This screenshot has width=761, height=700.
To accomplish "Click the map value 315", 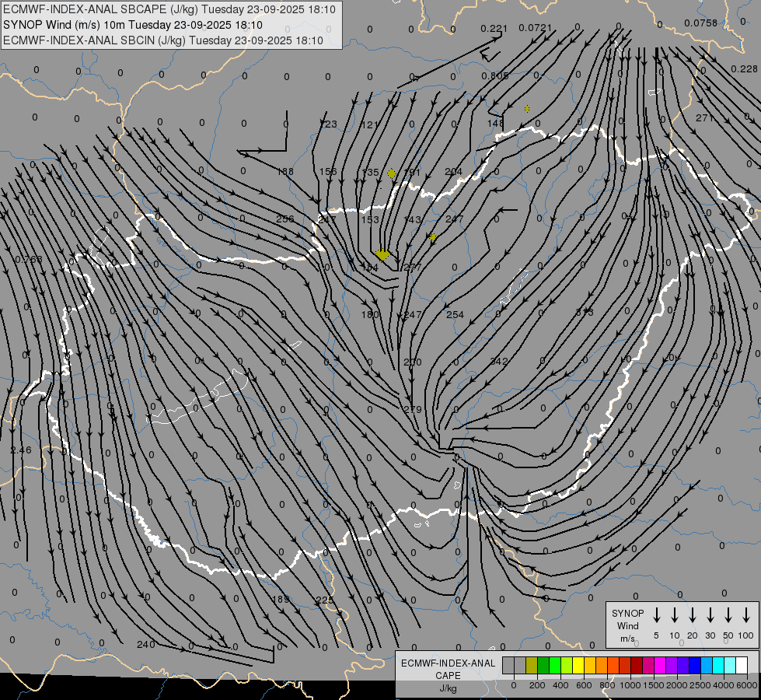I will point(585,313).
